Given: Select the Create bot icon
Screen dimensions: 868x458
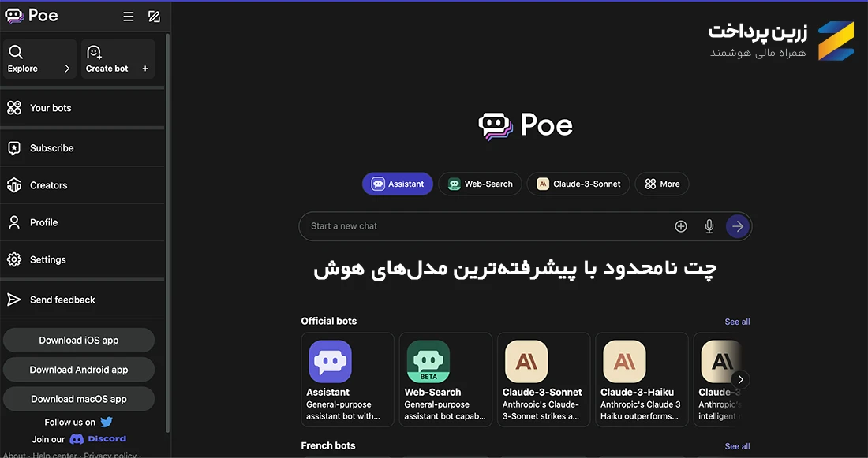Looking at the screenshot, I should [x=94, y=51].
